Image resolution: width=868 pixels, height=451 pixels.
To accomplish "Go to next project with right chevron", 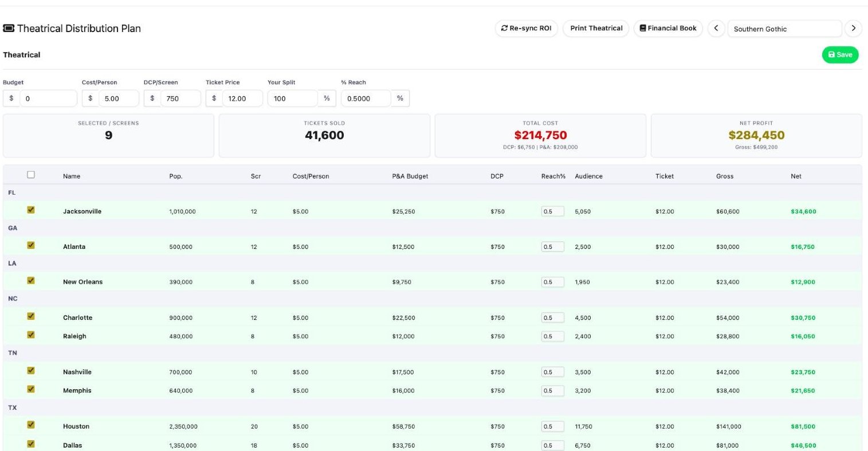I will (853, 28).
